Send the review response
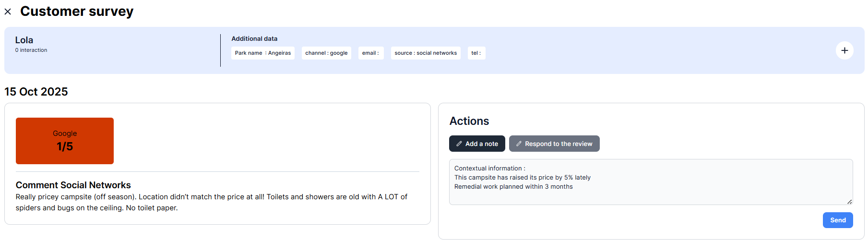This screenshot has width=868, height=242. [x=837, y=220]
